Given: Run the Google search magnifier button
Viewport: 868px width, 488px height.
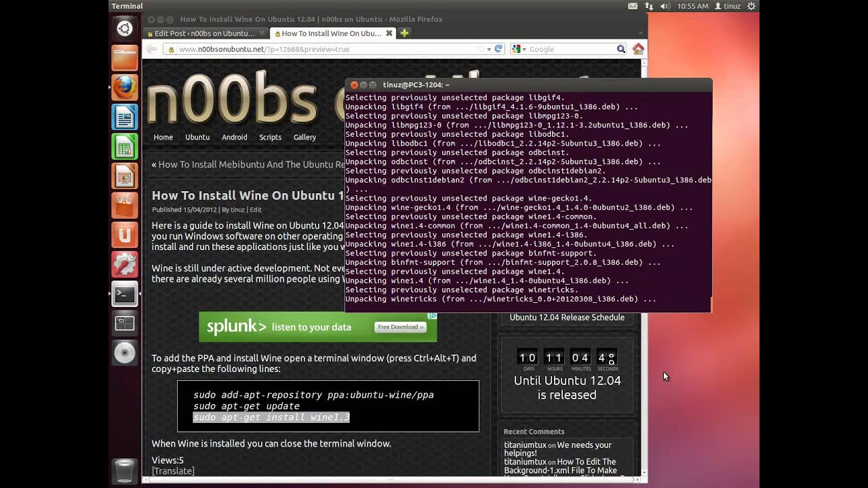Looking at the screenshot, I should (x=620, y=49).
